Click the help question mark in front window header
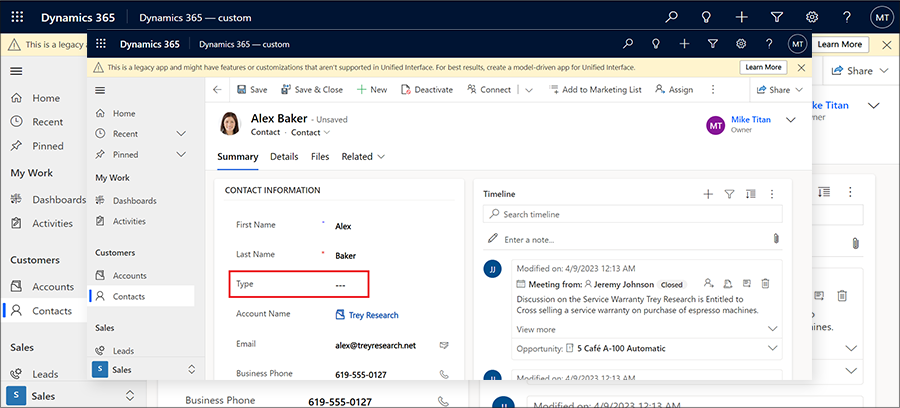Screen dimensions: 900x408 tap(769, 44)
